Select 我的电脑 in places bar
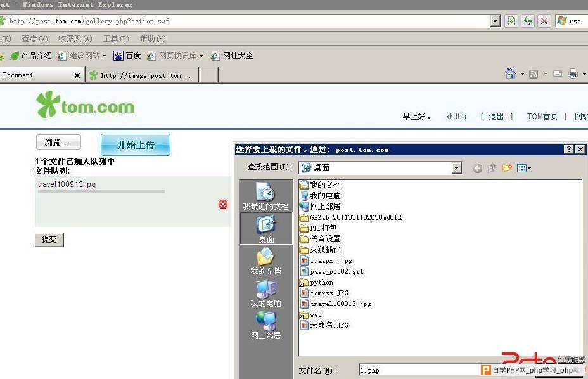 pos(265,293)
